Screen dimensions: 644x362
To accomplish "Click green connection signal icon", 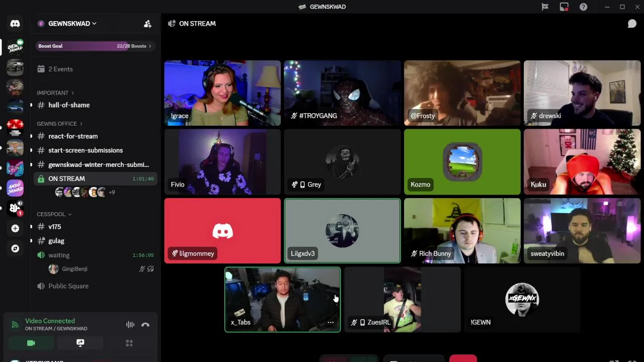I will [15, 325].
